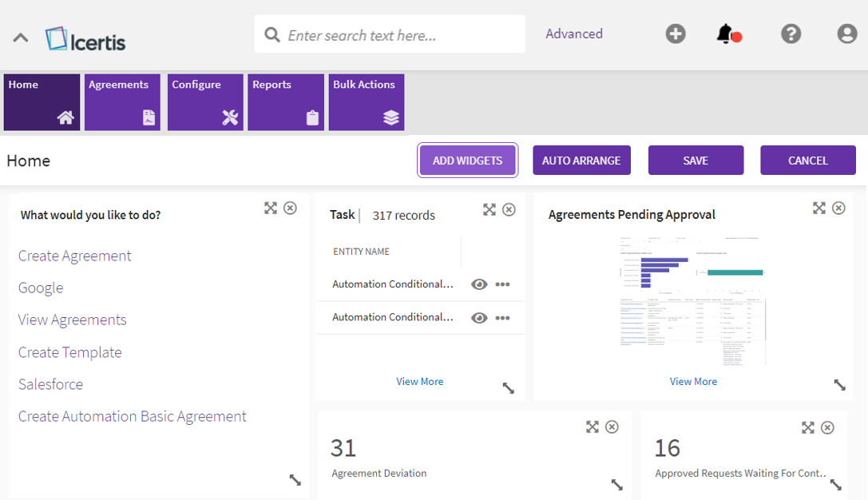Click the eye icon for first task row
868x500 pixels.
[x=479, y=284]
